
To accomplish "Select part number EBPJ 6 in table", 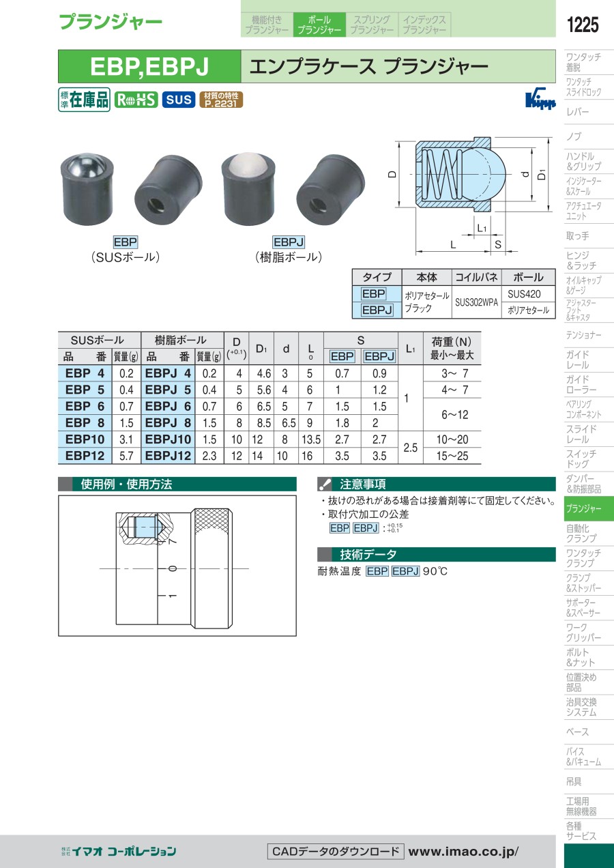I will pos(168,407).
